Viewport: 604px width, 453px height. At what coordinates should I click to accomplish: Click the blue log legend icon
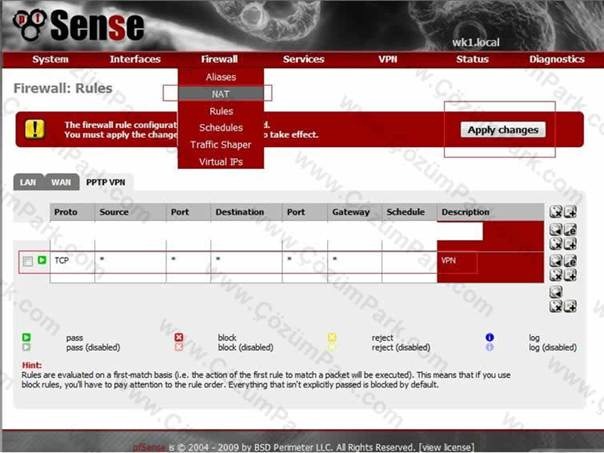tap(490, 337)
